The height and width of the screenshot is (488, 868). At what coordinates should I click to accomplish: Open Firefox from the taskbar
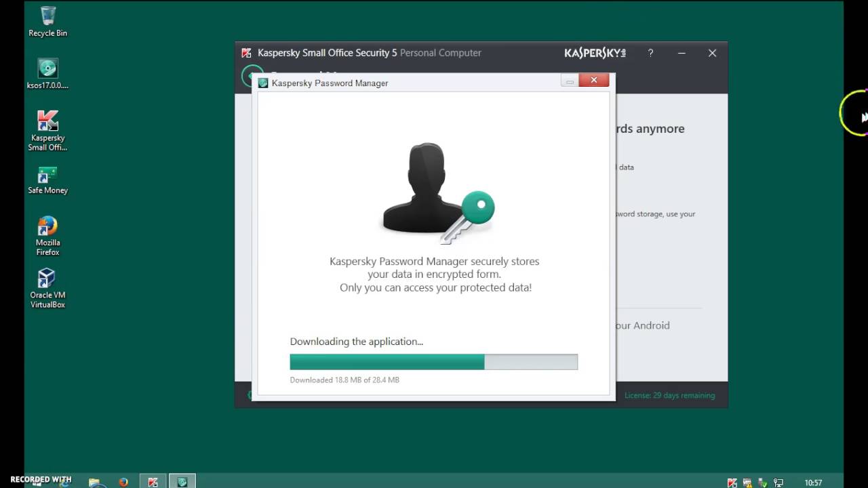[x=123, y=482]
